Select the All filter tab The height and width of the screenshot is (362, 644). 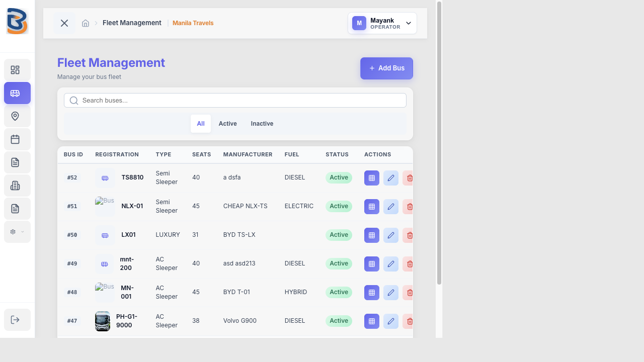coord(201,124)
